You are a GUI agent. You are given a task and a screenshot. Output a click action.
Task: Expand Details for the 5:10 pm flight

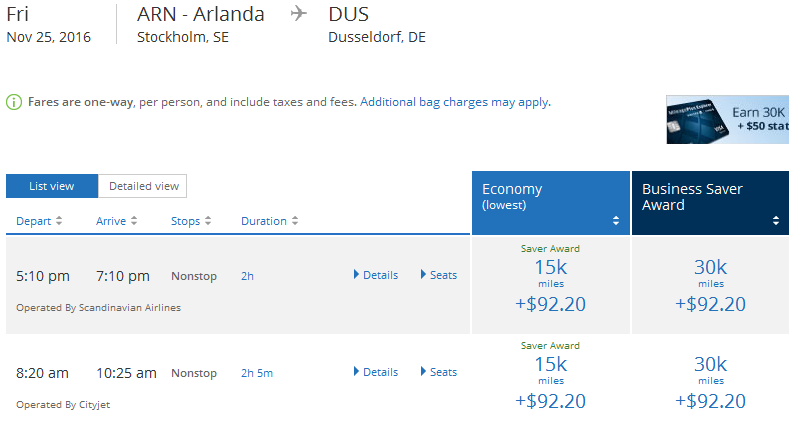(376, 275)
